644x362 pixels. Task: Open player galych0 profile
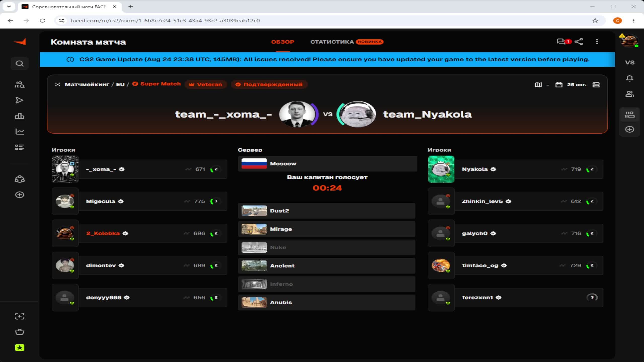515,234
